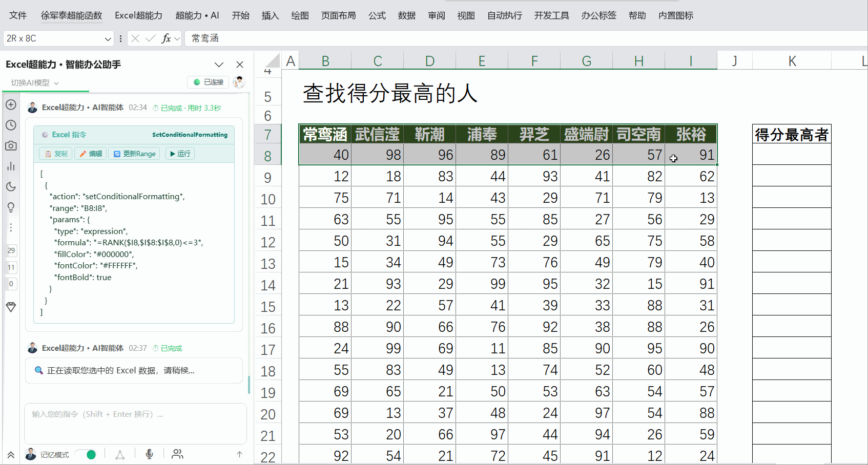Click the chat input field 输入您的指令

pyautogui.click(x=135, y=423)
